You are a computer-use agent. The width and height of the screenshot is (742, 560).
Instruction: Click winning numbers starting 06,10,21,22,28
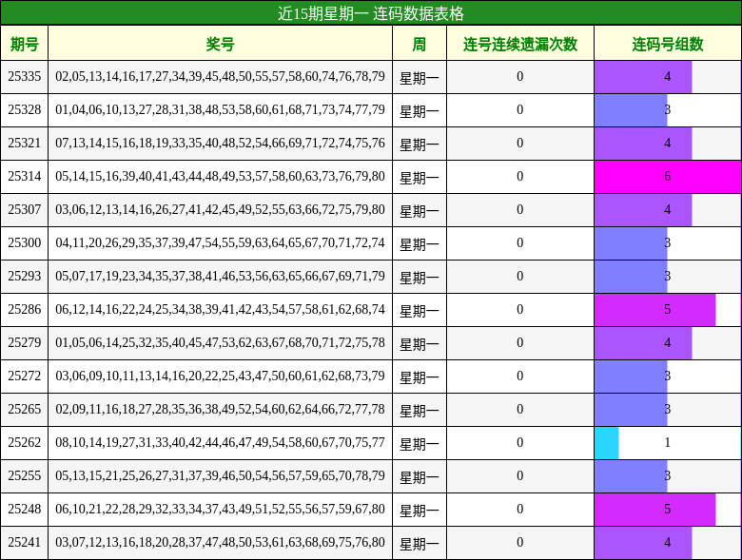point(220,509)
